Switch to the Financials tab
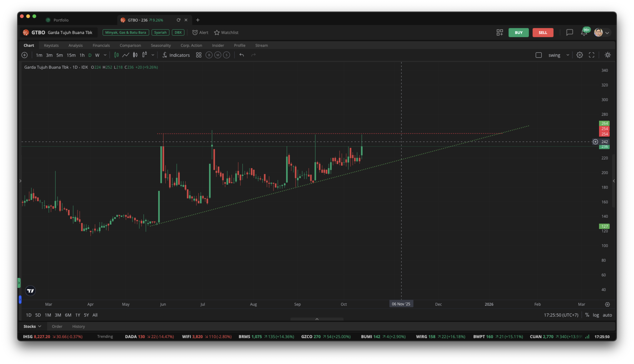 click(x=101, y=45)
